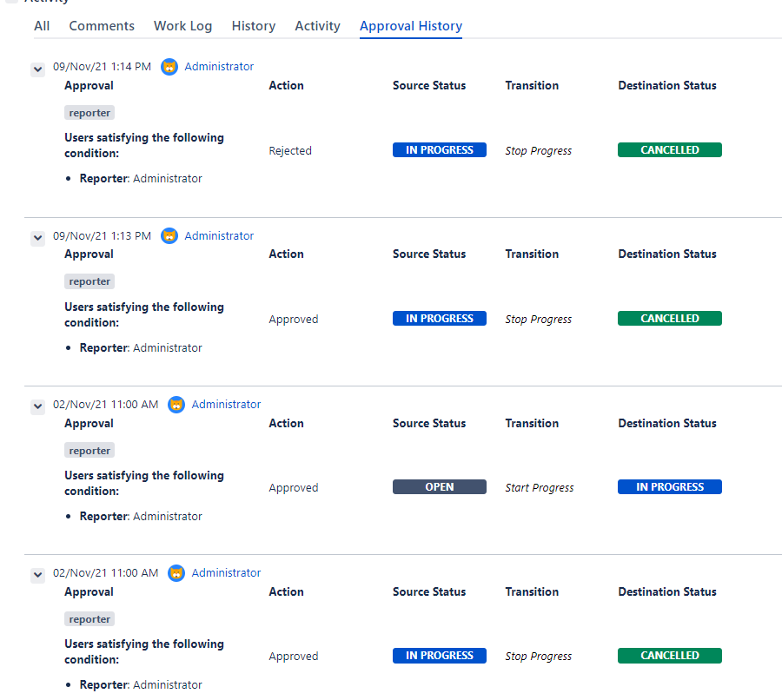
Task: Collapse the 09/Nov/21 1:13 PM approval entry
Action: pyautogui.click(x=37, y=237)
